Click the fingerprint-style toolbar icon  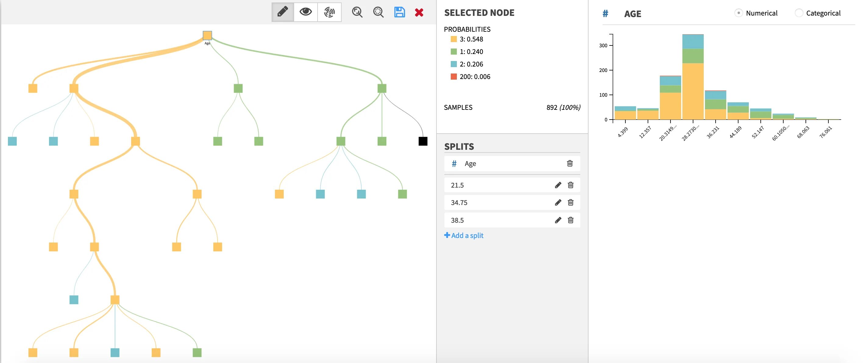coord(329,12)
